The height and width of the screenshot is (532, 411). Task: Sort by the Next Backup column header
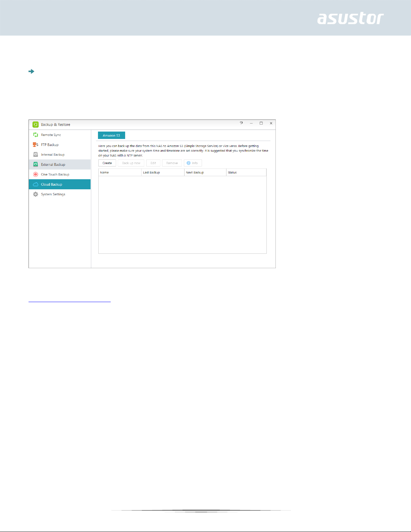tap(205, 173)
